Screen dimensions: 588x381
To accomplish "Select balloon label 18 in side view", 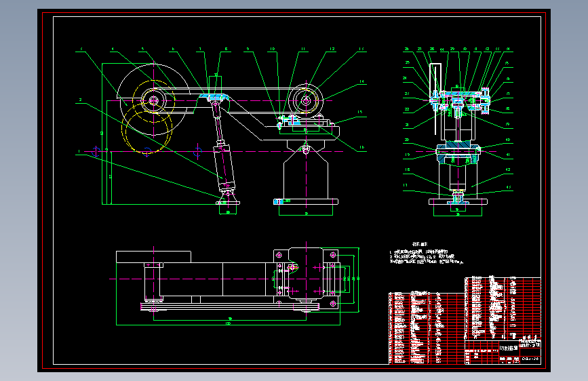I will tap(407, 169).
